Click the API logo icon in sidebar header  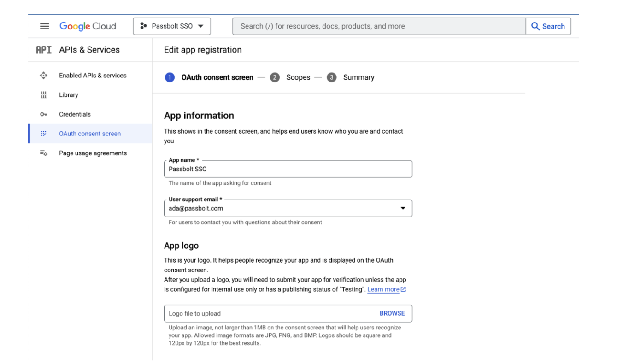pos(44,50)
